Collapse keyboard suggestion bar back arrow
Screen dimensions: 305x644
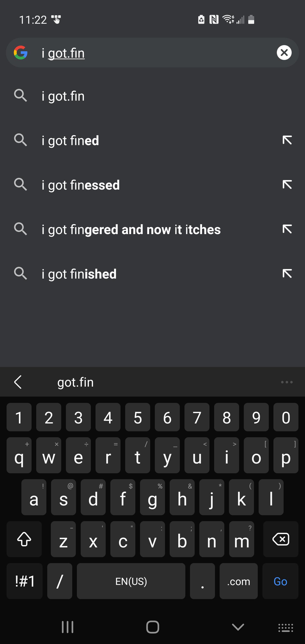click(x=18, y=382)
